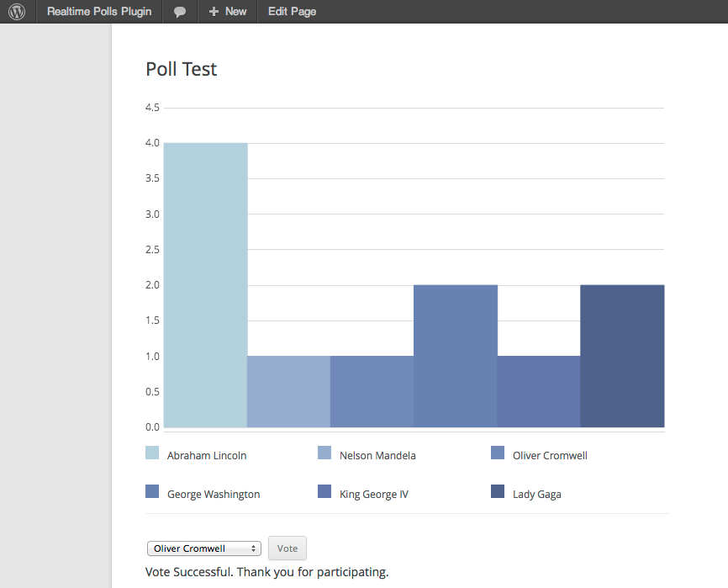This screenshot has width=728, height=588.
Task: Click the George Washington legend label
Action: coord(214,494)
